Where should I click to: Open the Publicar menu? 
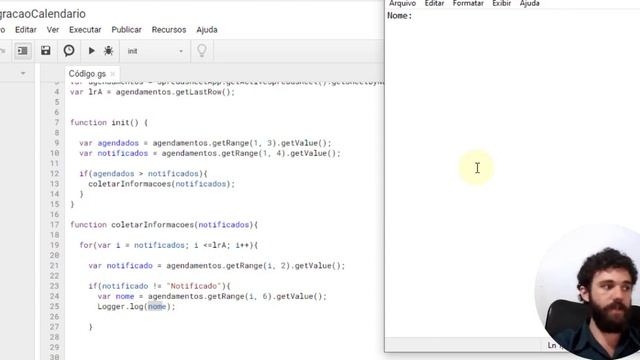point(127,30)
